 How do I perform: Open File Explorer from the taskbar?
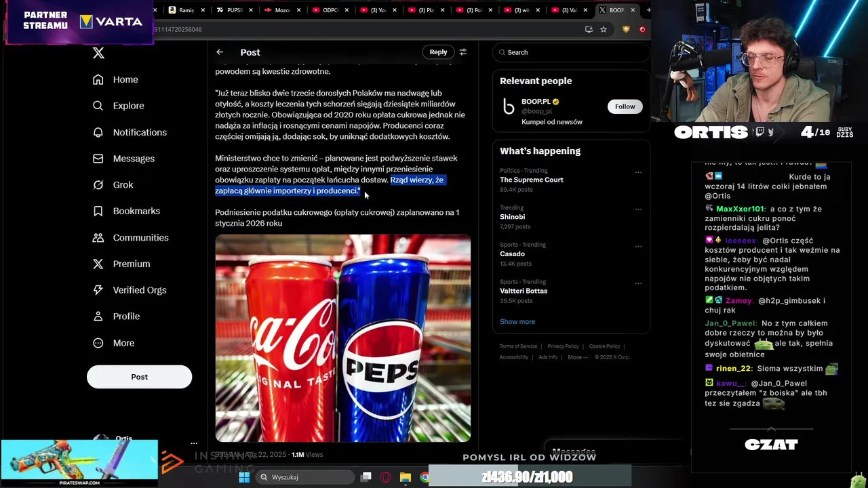(405, 477)
